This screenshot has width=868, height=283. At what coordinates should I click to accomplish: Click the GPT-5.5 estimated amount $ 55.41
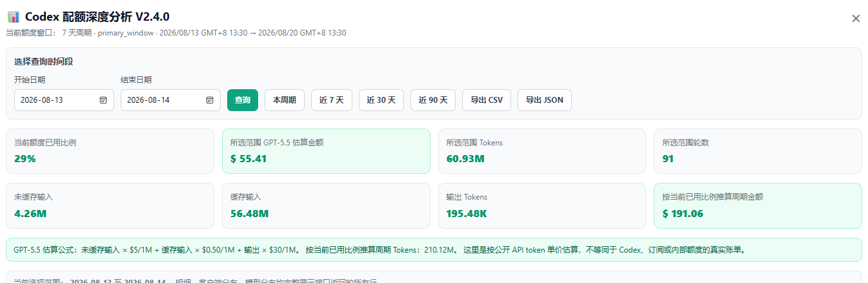coord(248,158)
